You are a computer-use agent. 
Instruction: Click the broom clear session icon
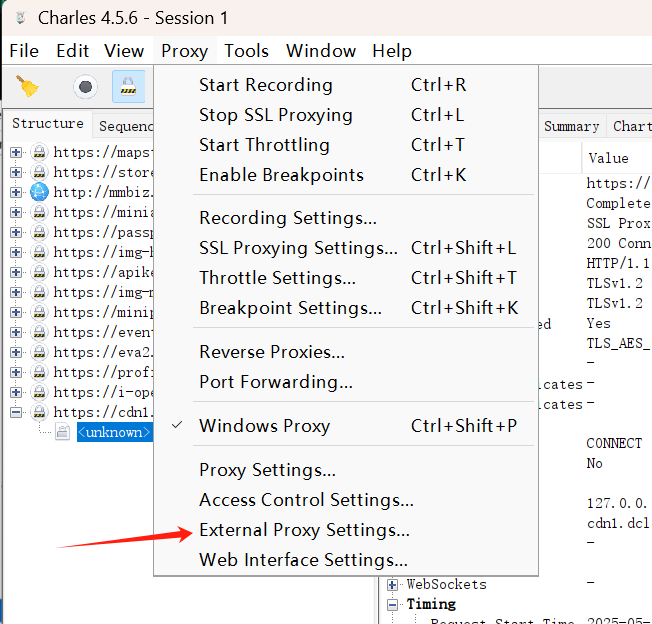28,87
